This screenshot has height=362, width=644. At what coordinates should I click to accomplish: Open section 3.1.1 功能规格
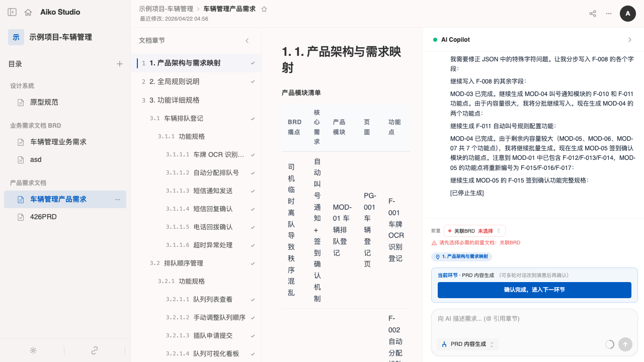[x=196, y=137]
